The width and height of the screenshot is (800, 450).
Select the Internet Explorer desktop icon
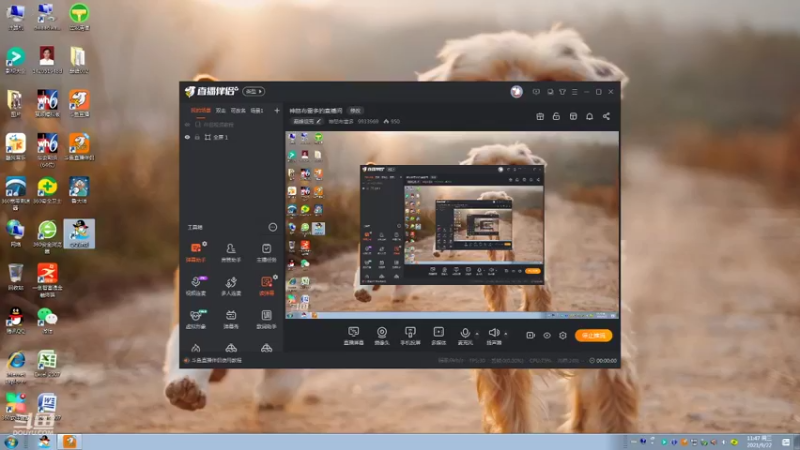click(16, 367)
